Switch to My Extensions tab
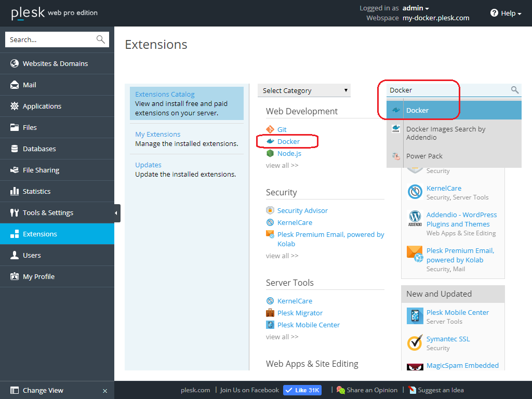Screen dimensions: 532x399 [x=158, y=134]
